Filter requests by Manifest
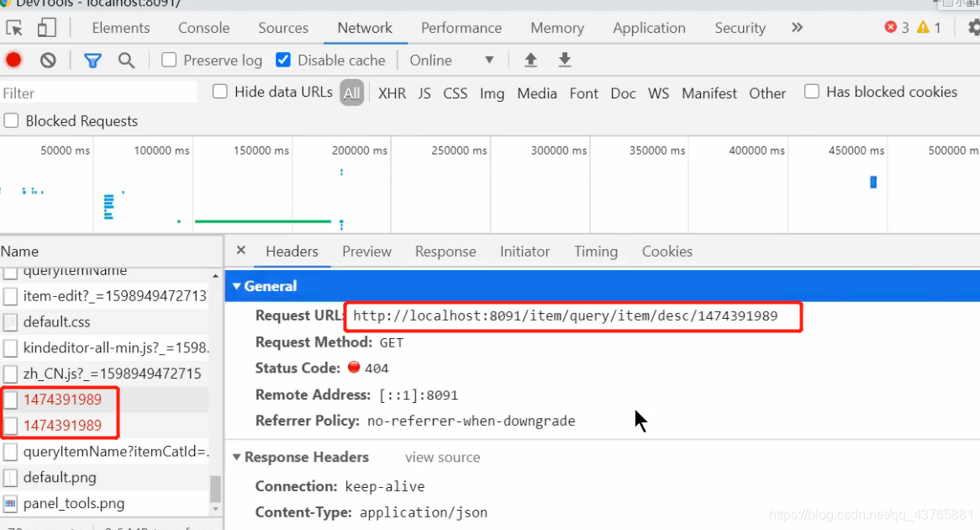Viewport: 980px width, 530px height. [x=709, y=93]
